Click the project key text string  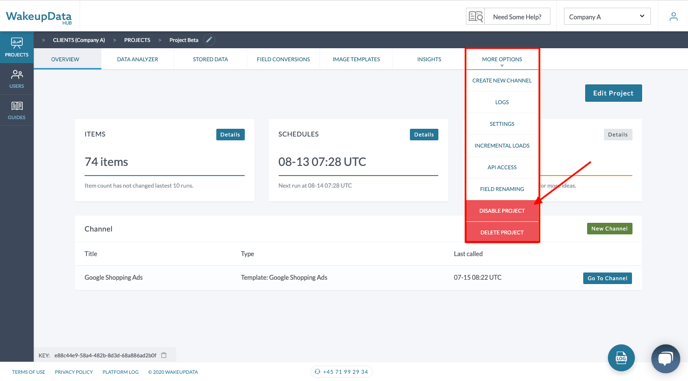(105, 355)
